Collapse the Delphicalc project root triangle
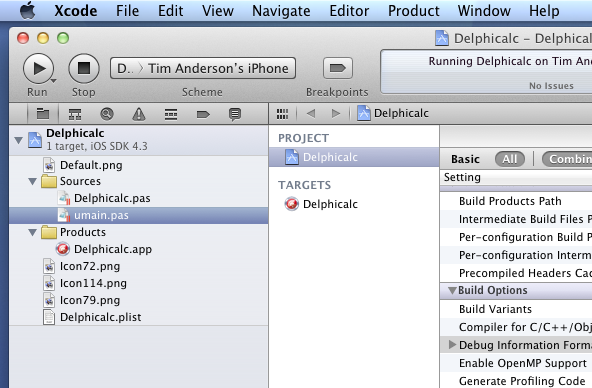This screenshot has width=592, height=388. click(18, 140)
